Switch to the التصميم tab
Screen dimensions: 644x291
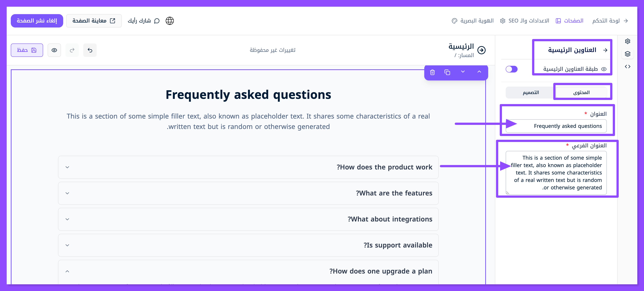pyautogui.click(x=531, y=92)
